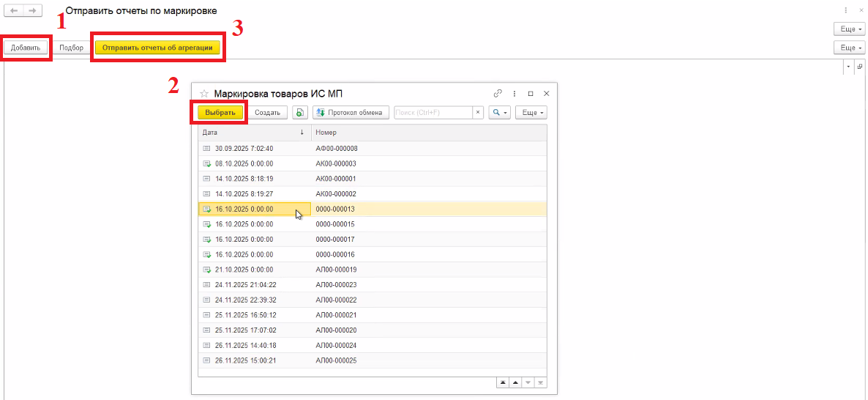The height and width of the screenshot is (400, 868).
Task: Open the magnifier search options dropdown
Action: [x=499, y=113]
